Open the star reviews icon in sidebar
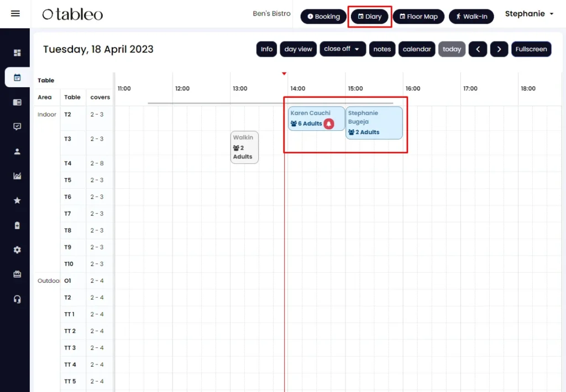566x392 pixels. tap(17, 200)
